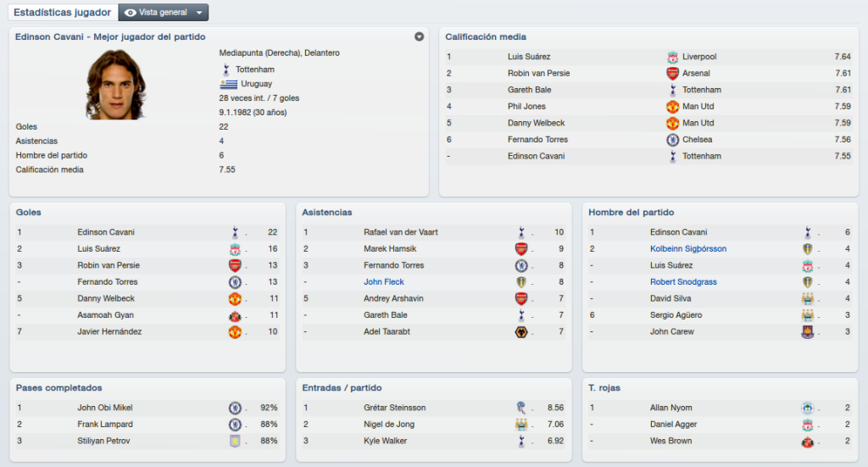Click Edinson Cavani's portrait photo
This screenshot has width=868, height=467.
point(115,84)
